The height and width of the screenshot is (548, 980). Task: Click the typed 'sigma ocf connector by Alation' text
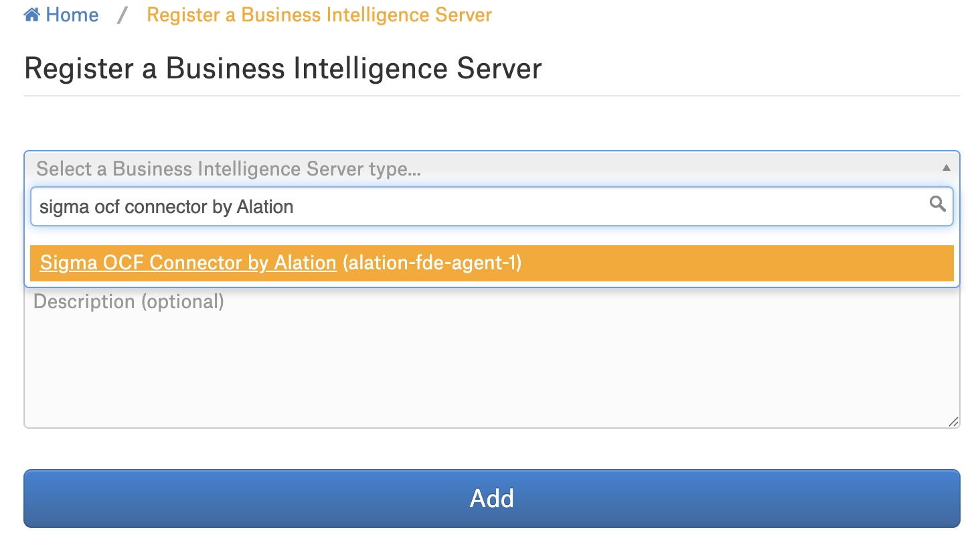[166, 206]
